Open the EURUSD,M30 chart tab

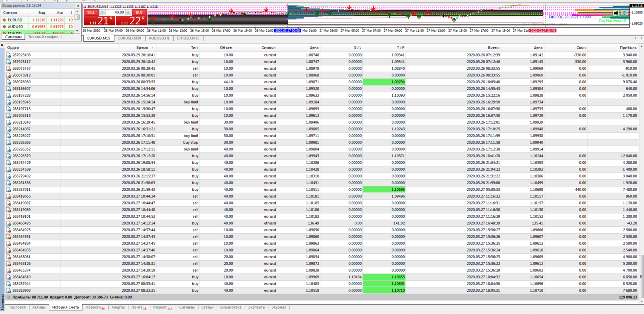click(129, 38)
